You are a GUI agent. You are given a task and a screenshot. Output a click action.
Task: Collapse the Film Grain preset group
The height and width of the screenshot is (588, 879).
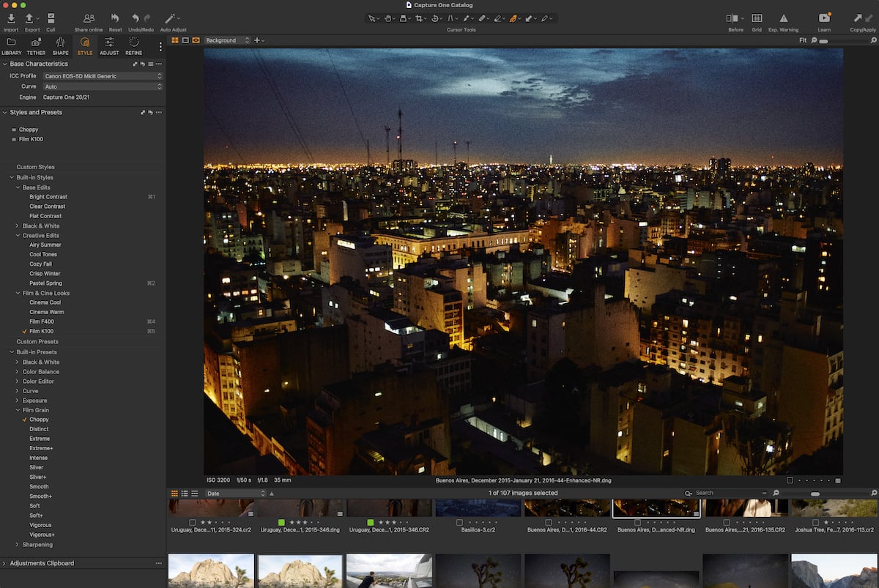point(17,409)
